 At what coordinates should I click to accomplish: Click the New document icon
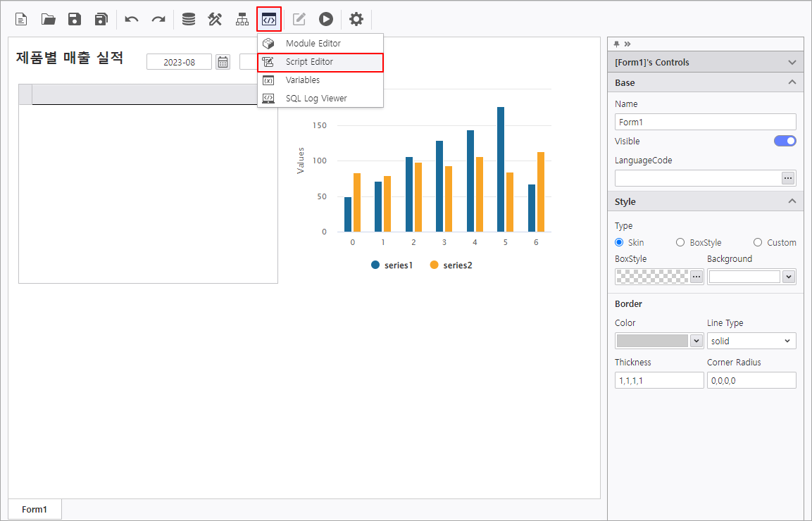coord(21,20)
